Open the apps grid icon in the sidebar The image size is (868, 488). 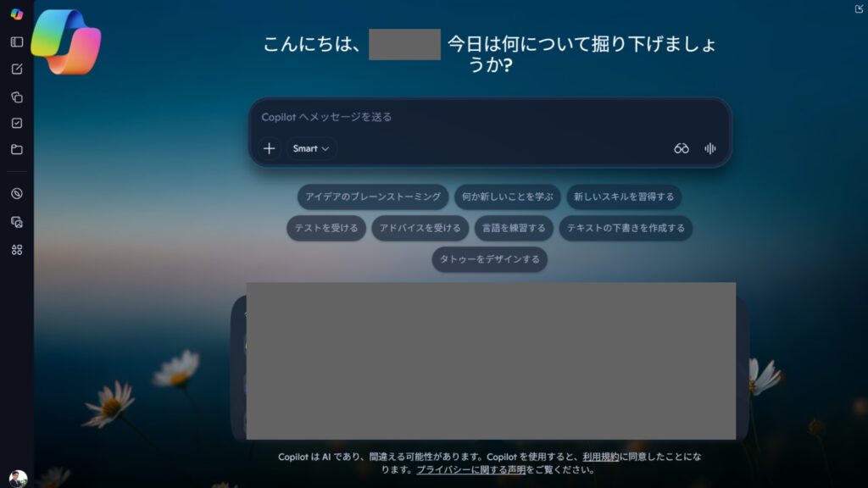[x=17, y=250]
